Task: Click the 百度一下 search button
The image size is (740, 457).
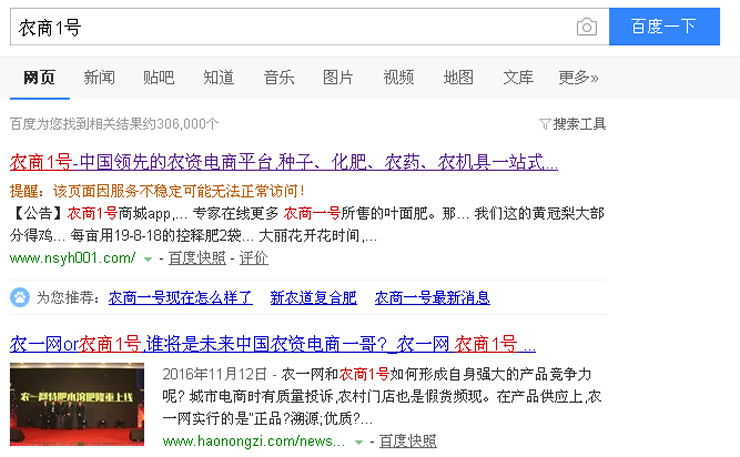Action: tap(664, 27)
